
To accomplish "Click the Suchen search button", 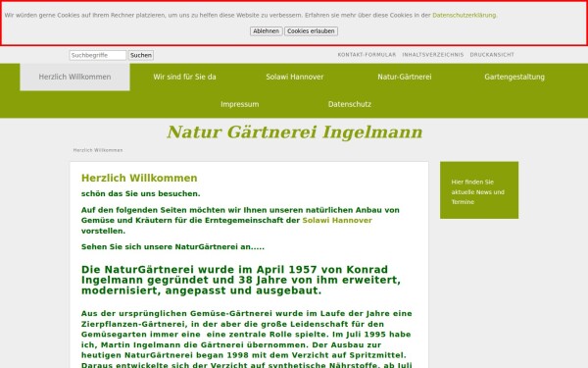I will point(141,55).
